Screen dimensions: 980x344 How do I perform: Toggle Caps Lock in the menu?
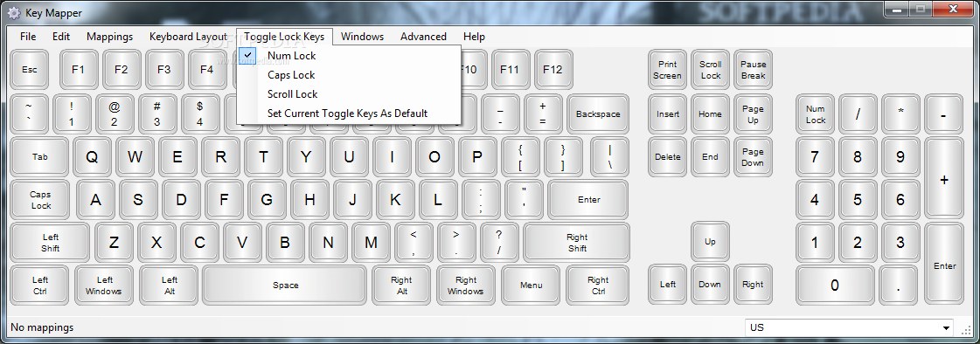(x=350, y=75)
